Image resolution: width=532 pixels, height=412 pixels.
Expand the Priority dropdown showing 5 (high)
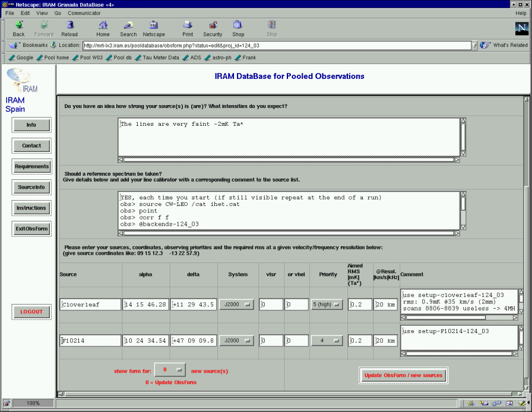click(327, 305)
